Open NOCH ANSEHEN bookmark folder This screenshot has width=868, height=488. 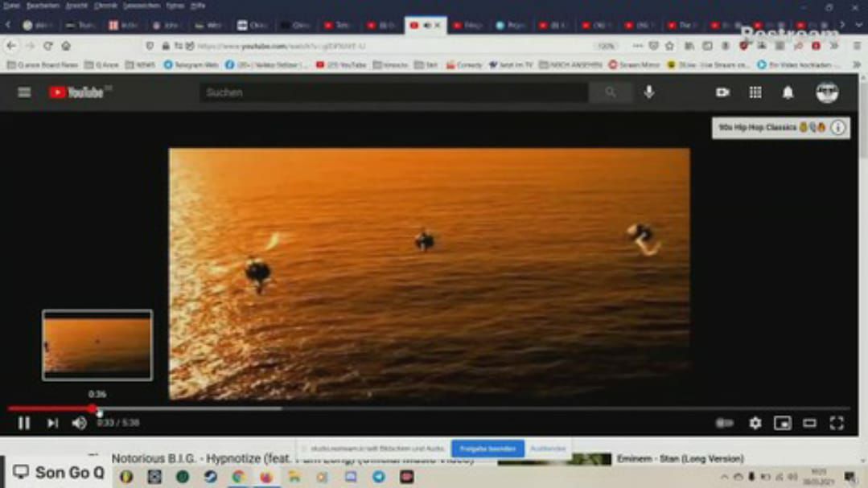pyautogui.click(x=570, y=65)
